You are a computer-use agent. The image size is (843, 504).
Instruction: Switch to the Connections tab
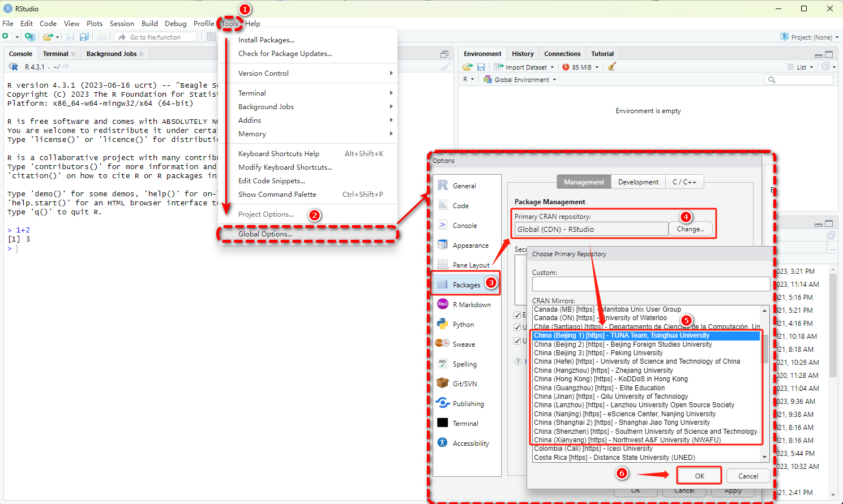coord(562,54)
